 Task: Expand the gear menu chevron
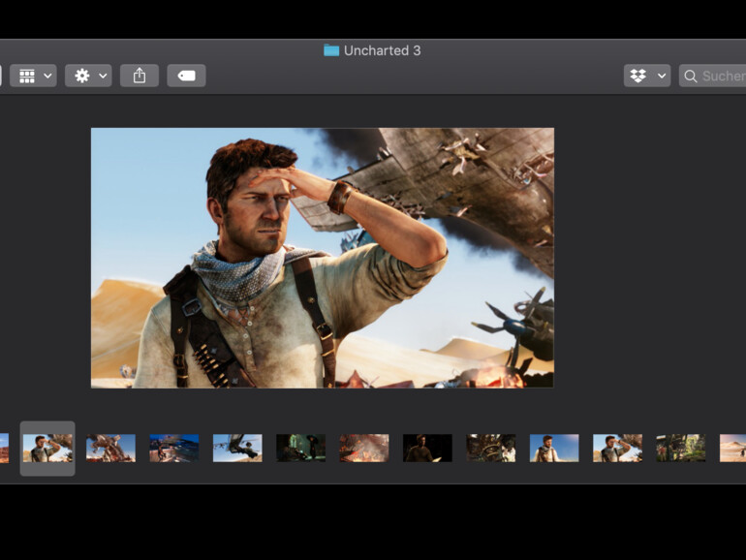(x=103, y=76)
